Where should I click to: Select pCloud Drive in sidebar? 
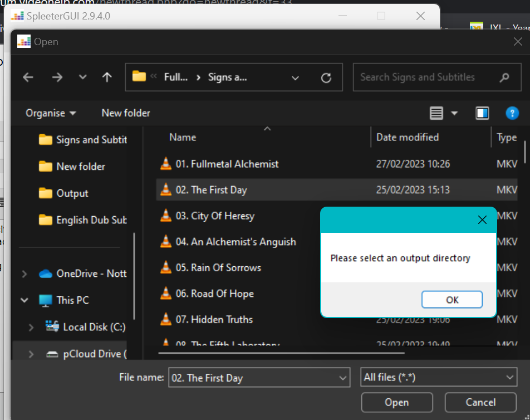pyautogui.click(x=86, y=354)
